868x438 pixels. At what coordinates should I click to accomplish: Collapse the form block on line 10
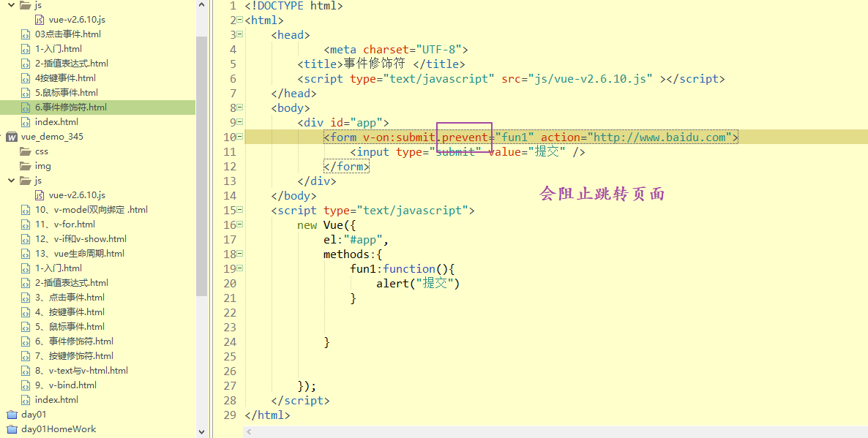point(240,137)
